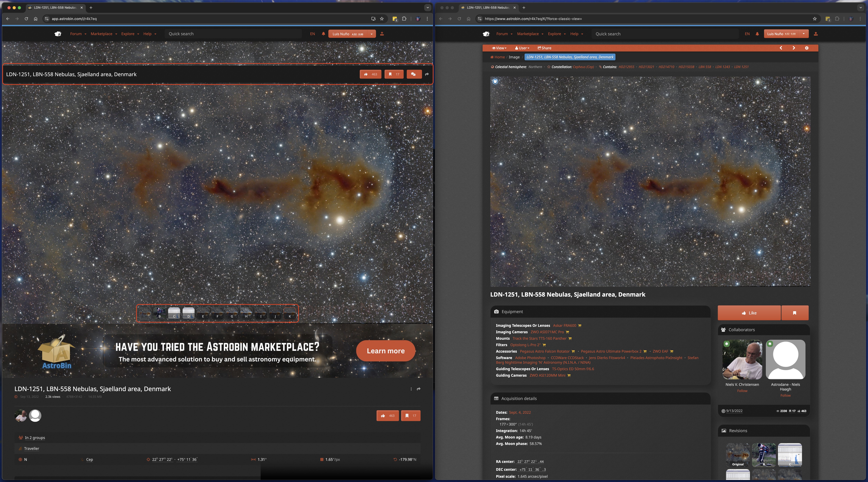Image resolution: width=868 pixels, height=482 pixels.
Task: Click the AstroBin logo in left window
Action: tap(58, 34)
